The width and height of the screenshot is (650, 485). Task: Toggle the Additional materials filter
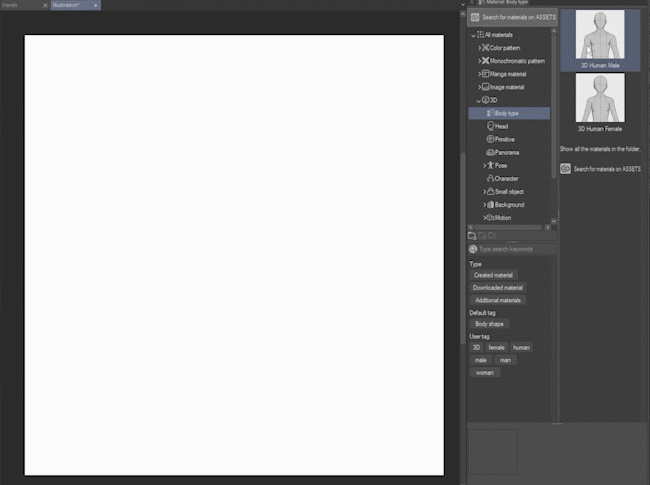[x=498, y=300]
